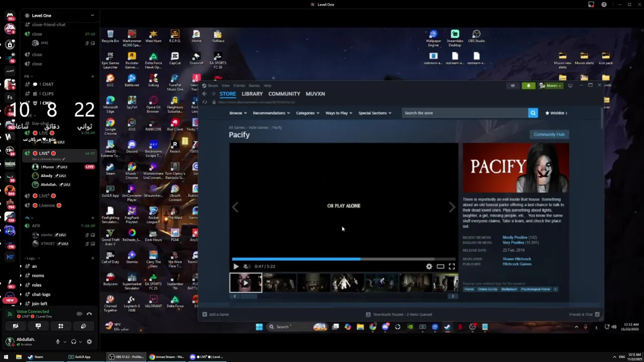Show next media with right arrow on trailer
The width and height of the screenshot is (644, 362).
pyautogui.click(x=452, y=207)
